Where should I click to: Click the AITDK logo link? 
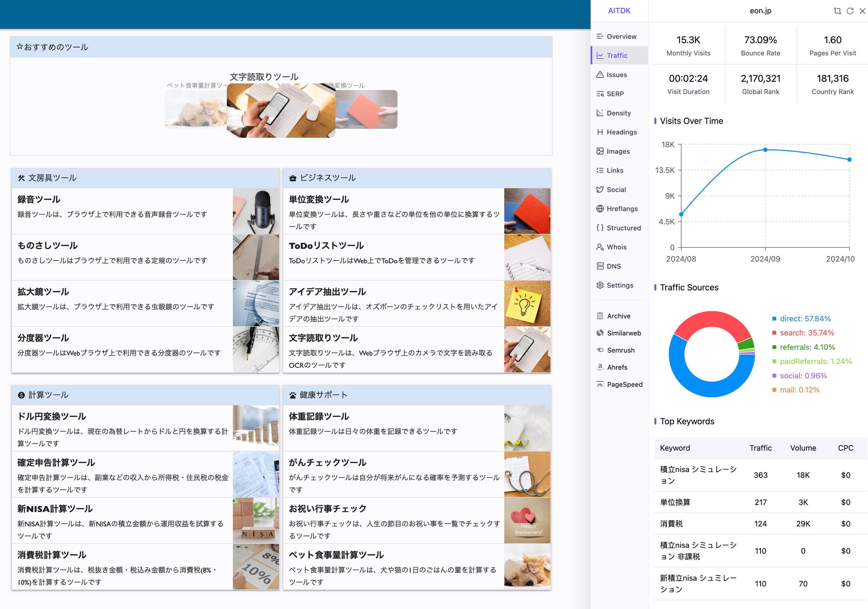pos(619,11)
